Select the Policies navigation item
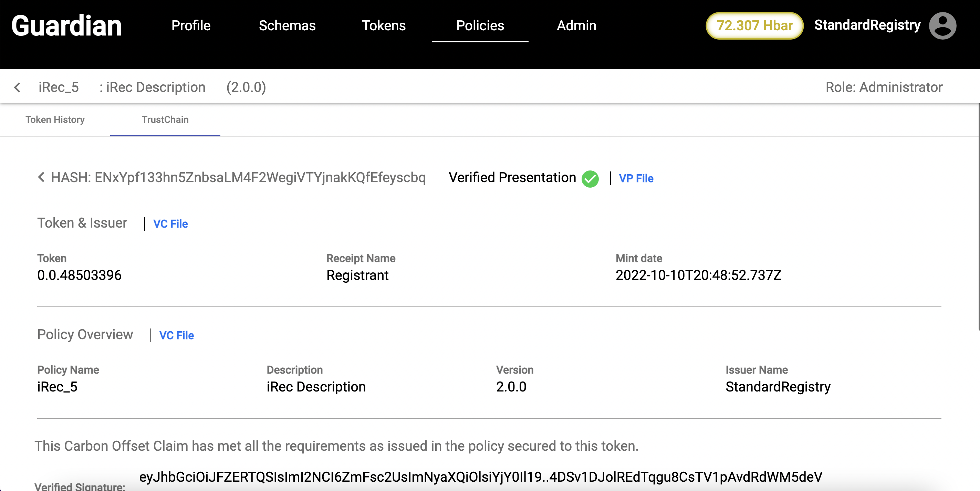 pos(480,25)
